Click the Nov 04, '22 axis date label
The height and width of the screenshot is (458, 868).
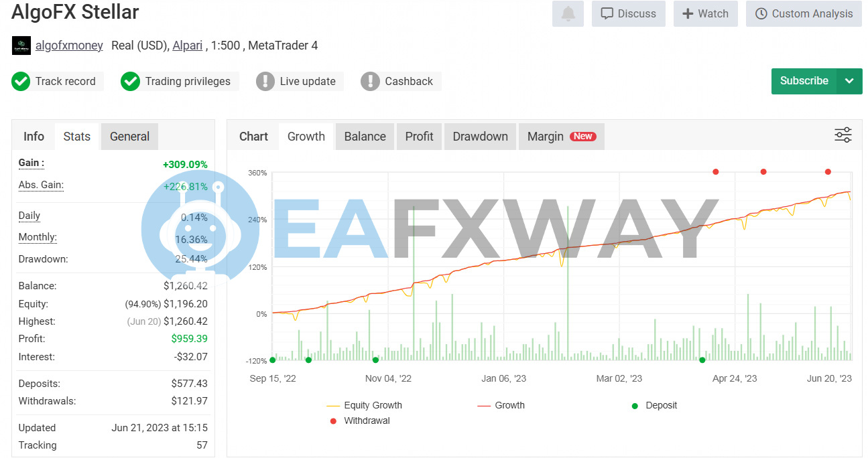[388, 378]
